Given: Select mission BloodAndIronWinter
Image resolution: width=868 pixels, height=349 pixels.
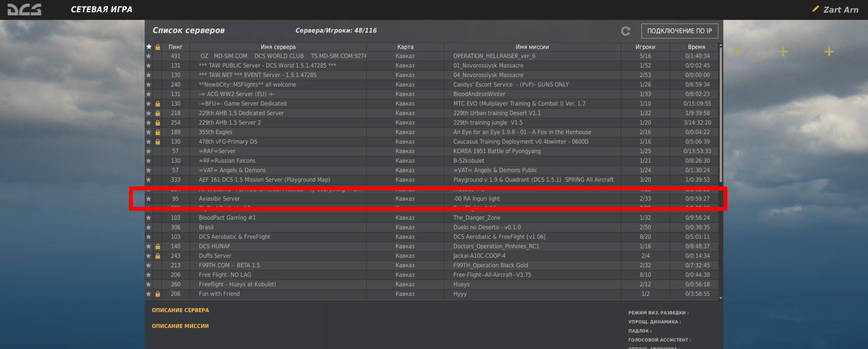Looking at the screenshot, I should [x=479, y=94].
